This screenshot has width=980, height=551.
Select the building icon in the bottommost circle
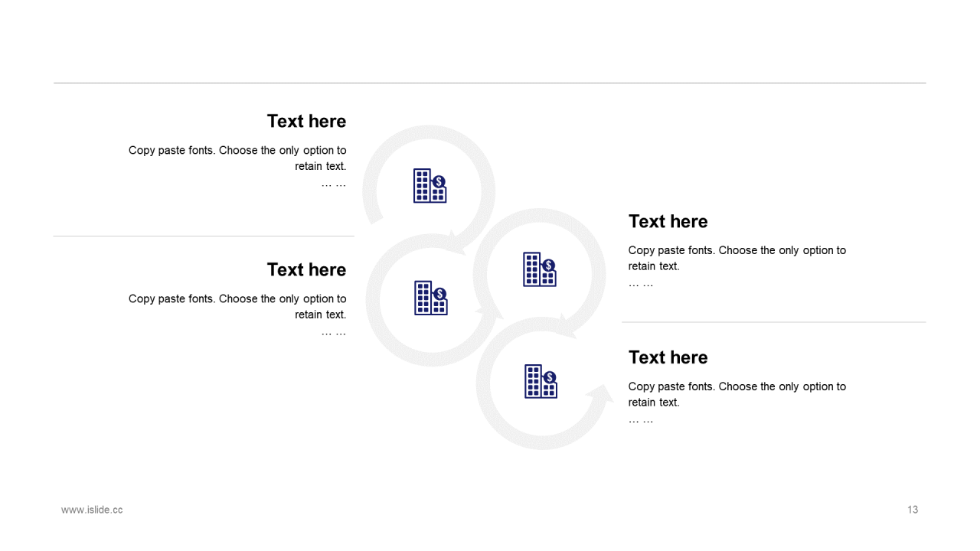(541, 381)
